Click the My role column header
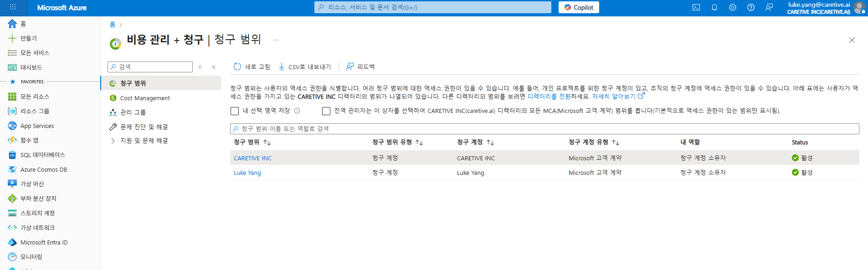868x270 pixels. 690,143
